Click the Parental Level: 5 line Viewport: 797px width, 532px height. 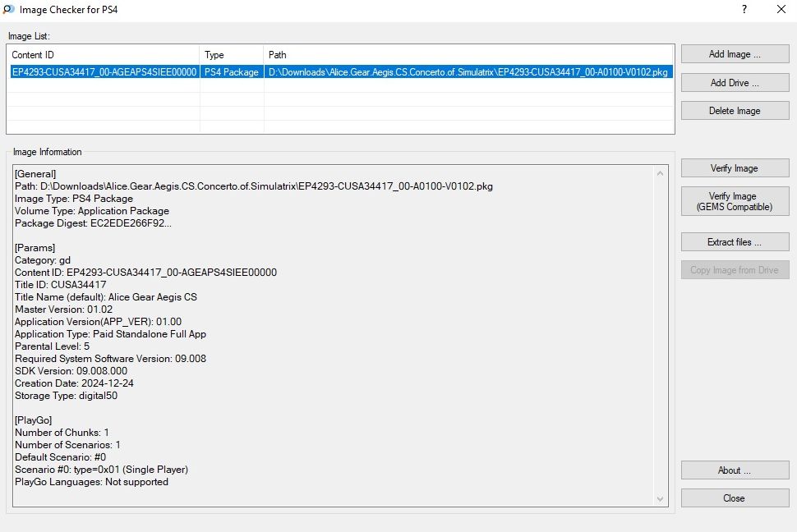53,346
